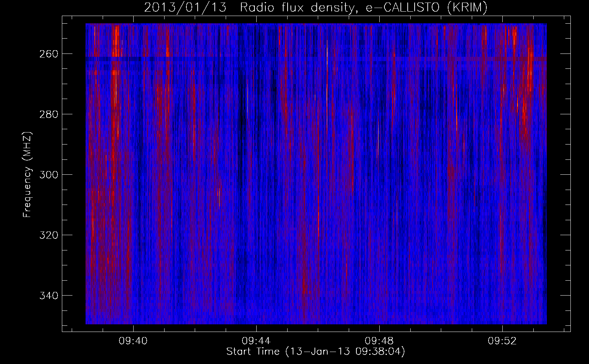Click the 'Frequency (MHZ)' y-axis label
The image size is (589, 364).
27,174
